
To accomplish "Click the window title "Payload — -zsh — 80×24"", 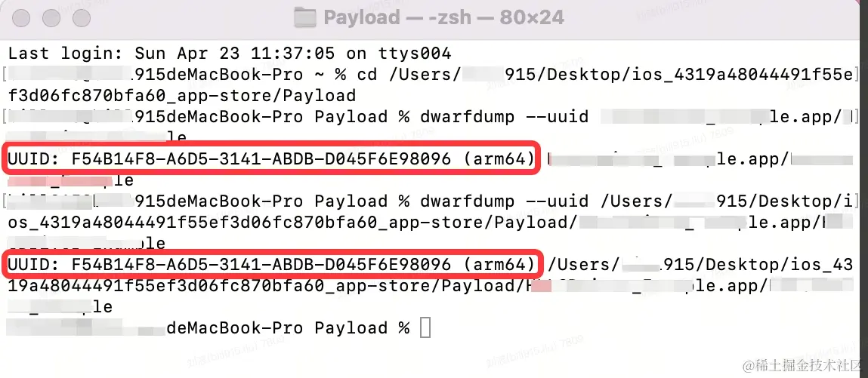I will [x=443, y=17].
